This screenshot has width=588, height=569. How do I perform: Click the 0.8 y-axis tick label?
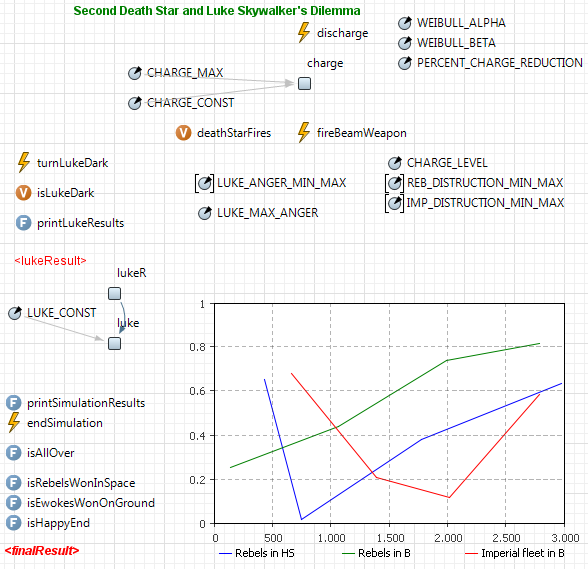[x=197, y=347]
